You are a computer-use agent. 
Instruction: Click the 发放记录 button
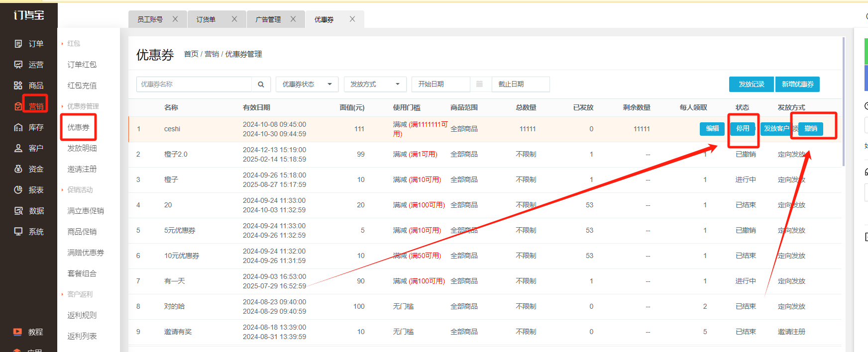[752, 85]
